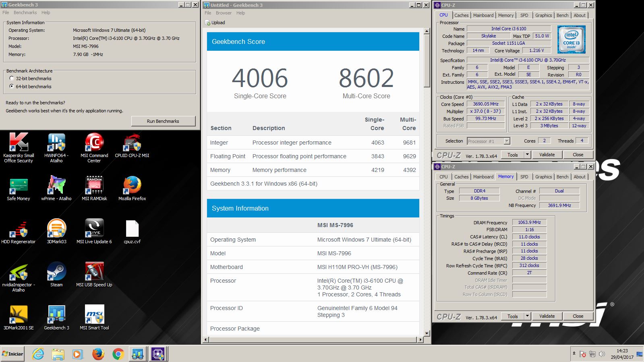
Task: Open File menu in Untitled Geekbench window
Action: pos(208,13)
